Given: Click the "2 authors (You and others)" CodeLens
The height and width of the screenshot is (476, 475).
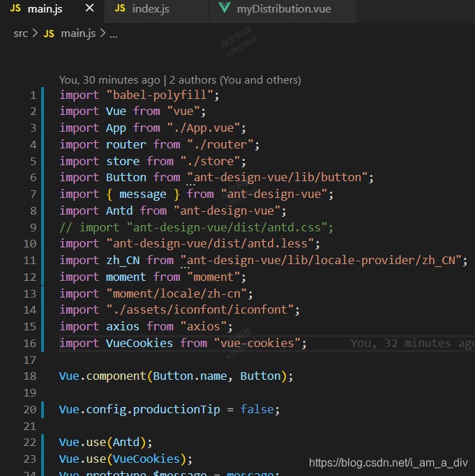Looking at the screenshot, I should pyautogui.click(x=235, y=79).
